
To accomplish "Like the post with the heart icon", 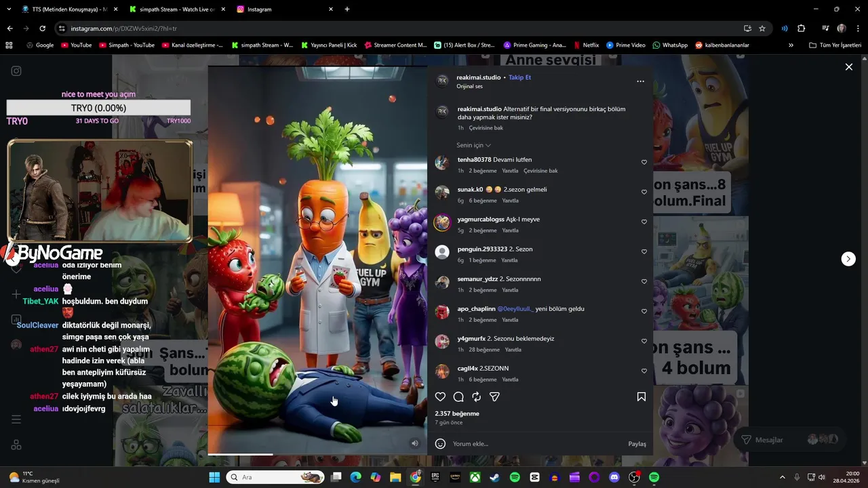I will coord(440,397).
